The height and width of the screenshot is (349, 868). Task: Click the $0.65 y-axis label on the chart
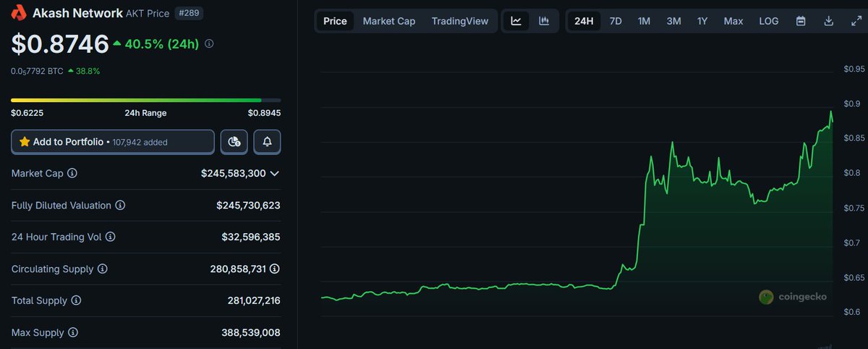click(x=854, y=277)
